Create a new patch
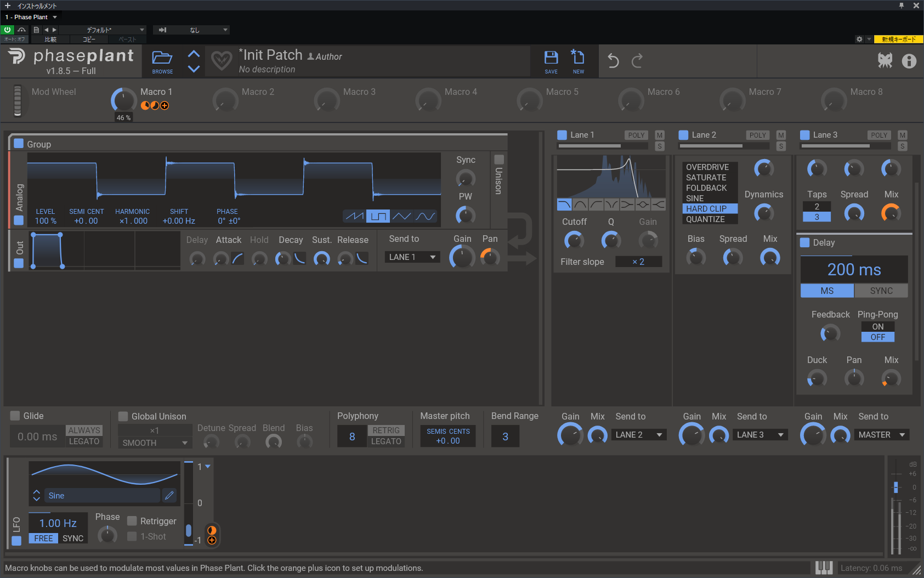This screenshot has height=578, width=924. click(x=578, y=61)
